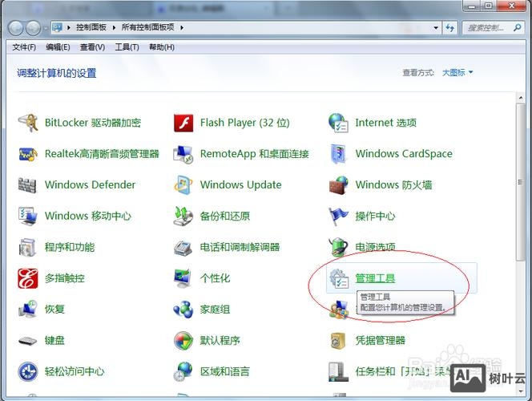Open the Windows Defender wall icon
532x401 pixels.
[27, 185]
